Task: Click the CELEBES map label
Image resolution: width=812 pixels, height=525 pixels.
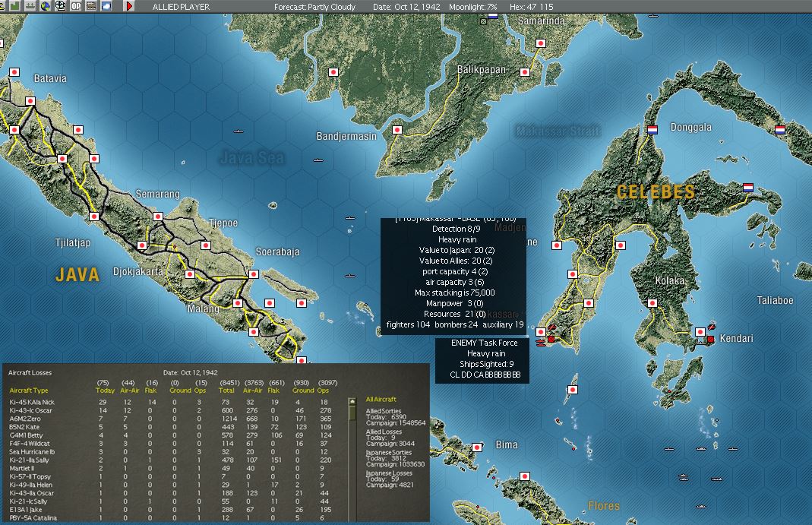Action: coord(656,192)
